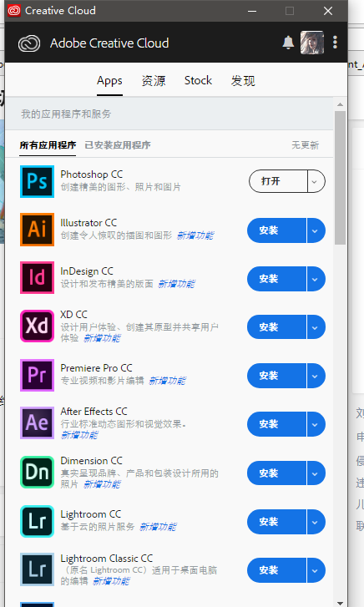The width and height of the screenshot is (364, 607).
Task: Click the scrollbar up arrow
Action: click(x=340, y=104)
